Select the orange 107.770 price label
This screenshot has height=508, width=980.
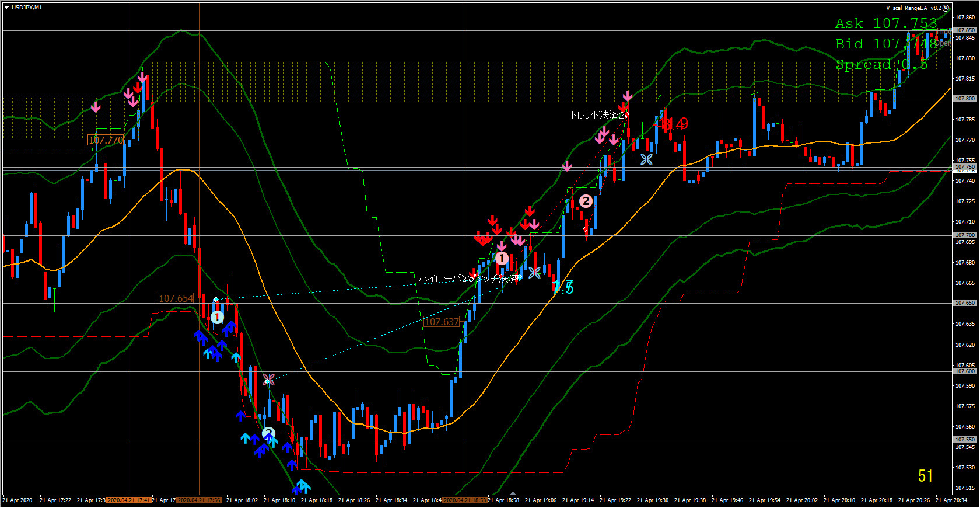coord(106,140)
